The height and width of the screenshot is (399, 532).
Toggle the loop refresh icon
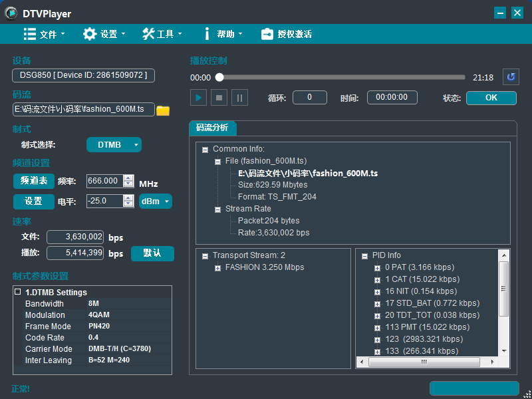click(x=510, y=77)
